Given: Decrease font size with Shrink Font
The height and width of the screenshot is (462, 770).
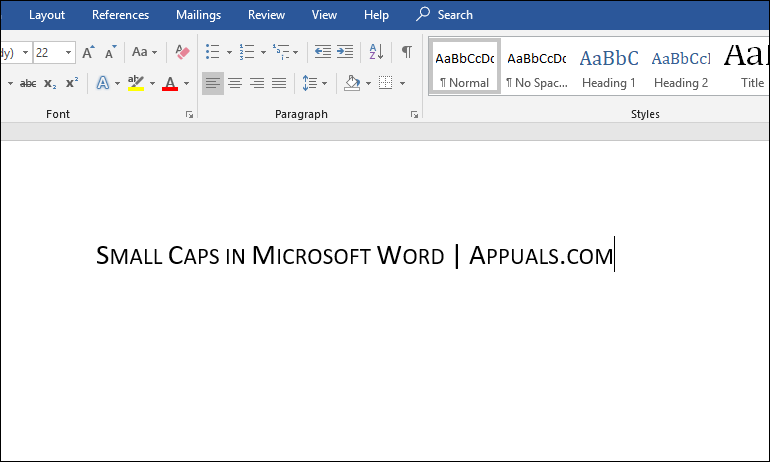Looking at the screenshot, I should click(110, 52).
